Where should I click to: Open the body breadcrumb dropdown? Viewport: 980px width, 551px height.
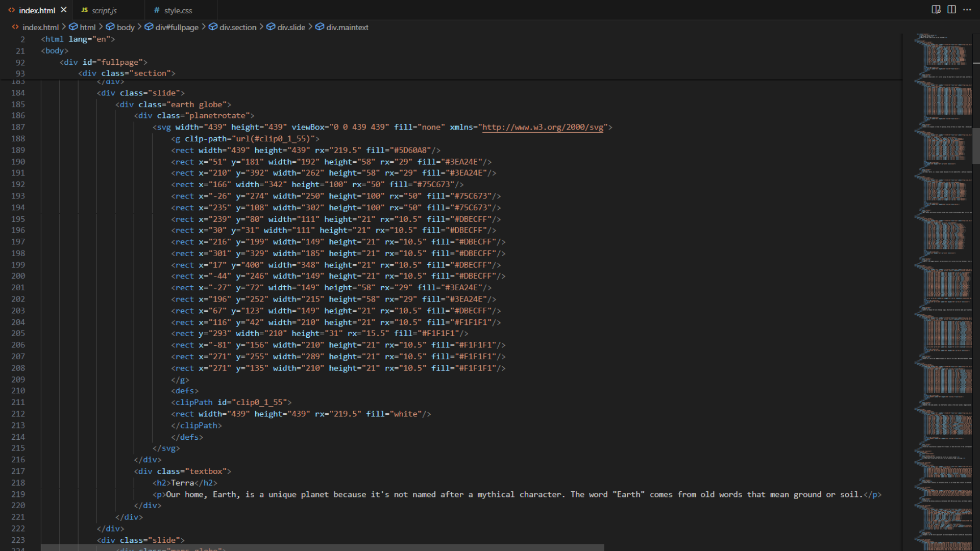pos(126,27)
